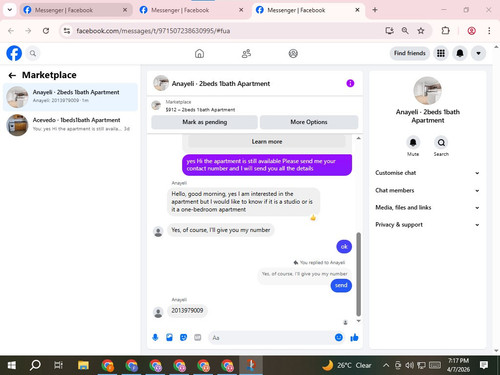Click the voice clip microphone icon

point(155,338)
